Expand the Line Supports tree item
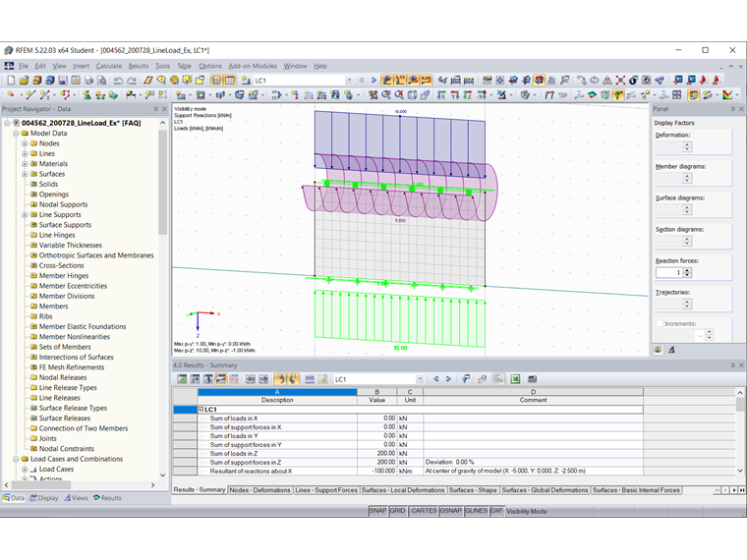The image size is (747, 560). [25, 215]
